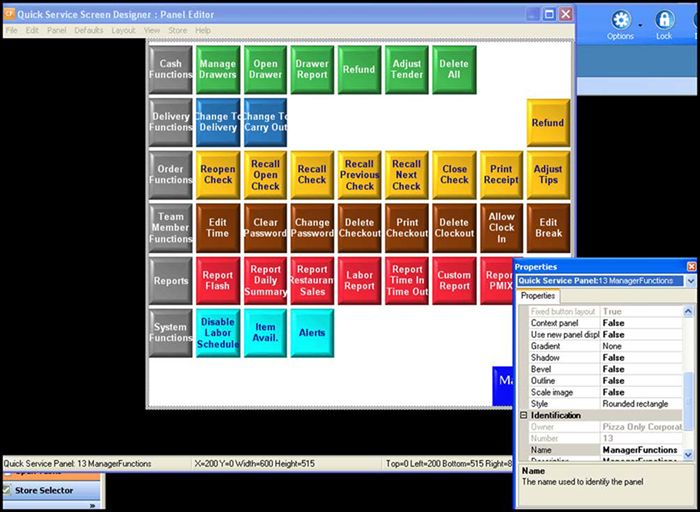Open the Edit menu

[x=32, y=30]
